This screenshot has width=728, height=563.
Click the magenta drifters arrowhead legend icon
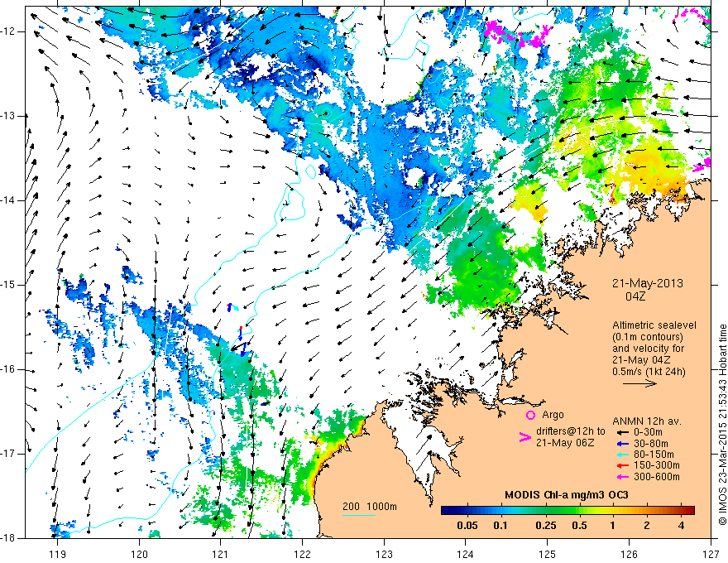coord(524,437)
